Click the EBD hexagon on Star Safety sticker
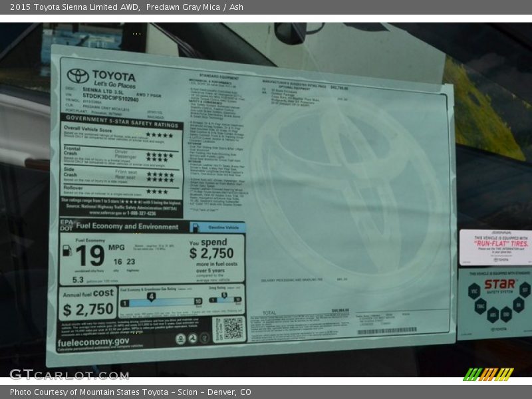 [x=506, y=314]
